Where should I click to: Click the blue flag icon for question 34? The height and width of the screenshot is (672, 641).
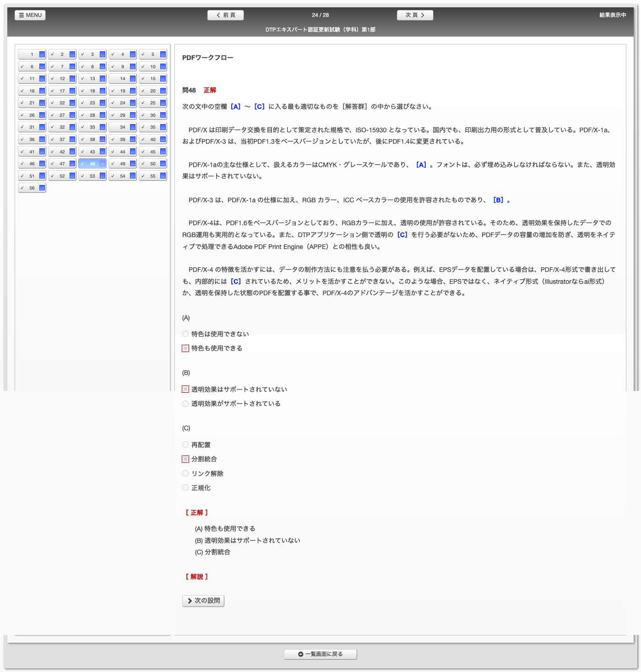(133, 127)
